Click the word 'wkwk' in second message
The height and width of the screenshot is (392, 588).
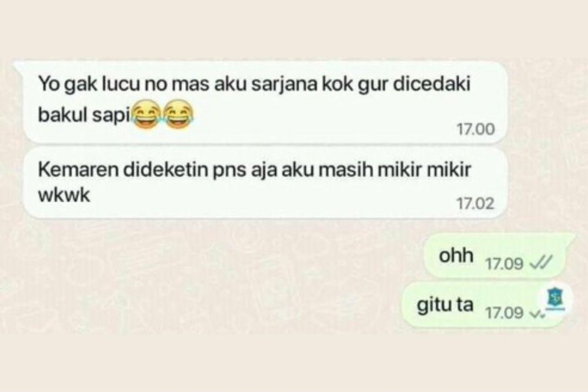click(64, 195)
